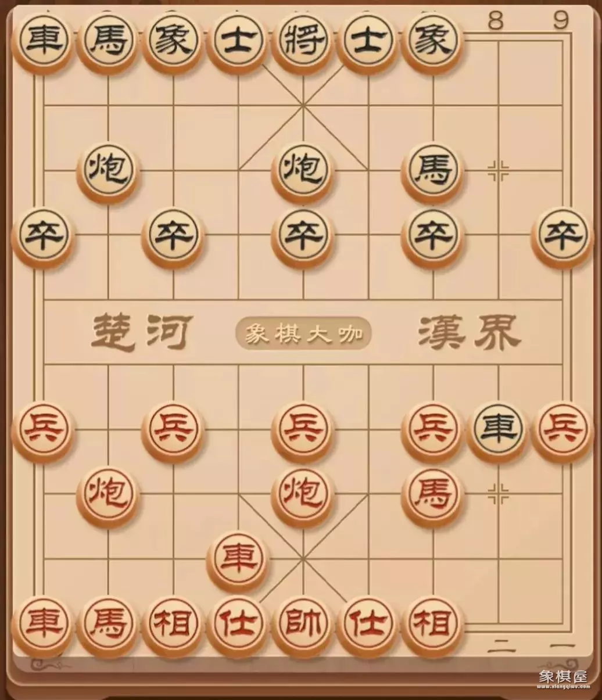Select the red general 帥
The height and width of the screenshot is (700, 602).
coord(302,626)
